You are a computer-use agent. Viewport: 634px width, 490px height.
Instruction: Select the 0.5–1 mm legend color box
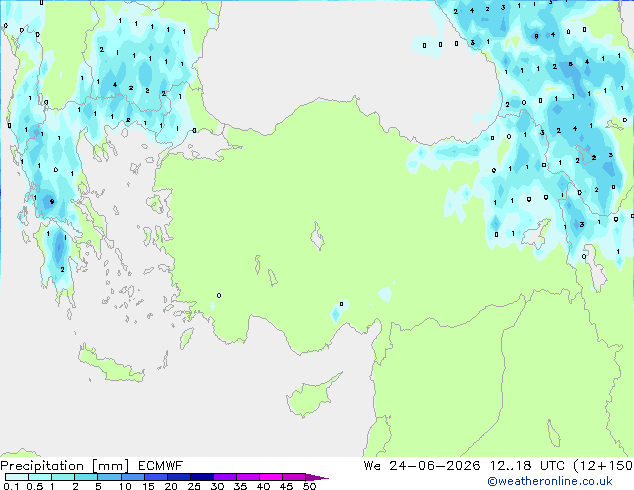click(x=40, y=477)
